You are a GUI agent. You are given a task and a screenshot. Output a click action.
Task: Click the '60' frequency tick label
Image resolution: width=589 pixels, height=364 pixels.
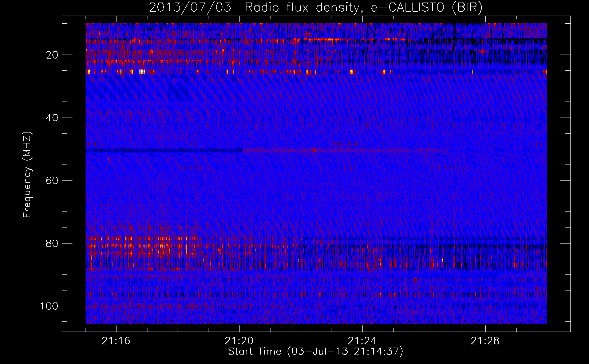pyautogui.click(x=51, y=181)
